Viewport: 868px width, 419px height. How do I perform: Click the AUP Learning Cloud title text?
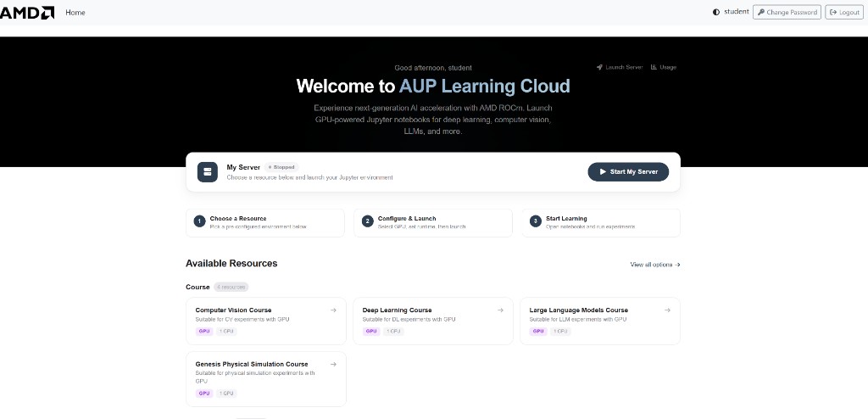click(x=484, y=87)
